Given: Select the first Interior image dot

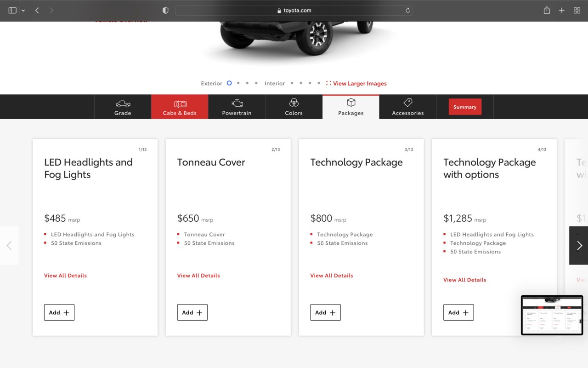Looking at the screenshot, I should pos(292,83).
